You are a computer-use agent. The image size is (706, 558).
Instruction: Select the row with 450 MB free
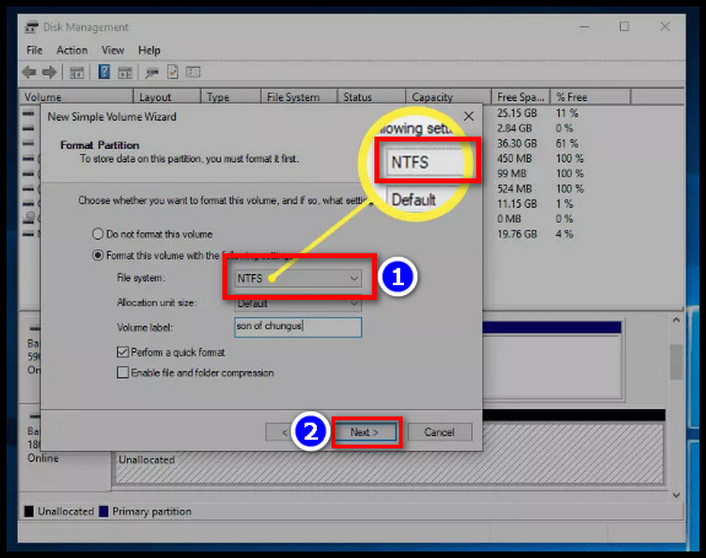click(x=514, y=159)
